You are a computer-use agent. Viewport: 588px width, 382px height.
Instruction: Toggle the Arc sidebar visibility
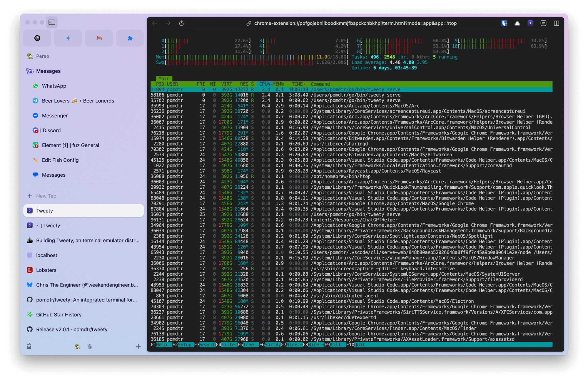pyautogui.click(x=52, y=22)
